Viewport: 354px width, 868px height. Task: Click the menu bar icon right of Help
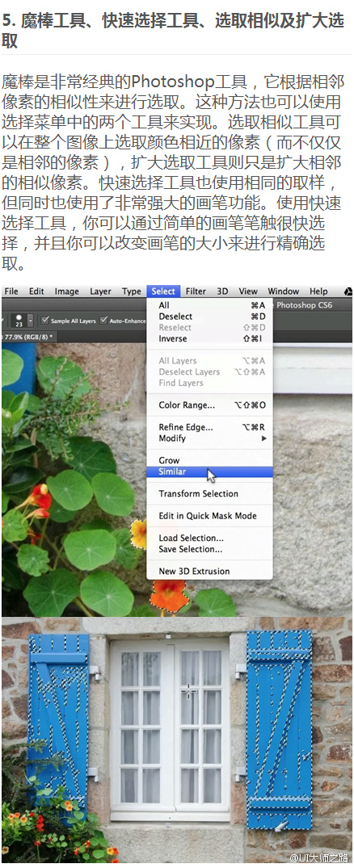point(348,291)
